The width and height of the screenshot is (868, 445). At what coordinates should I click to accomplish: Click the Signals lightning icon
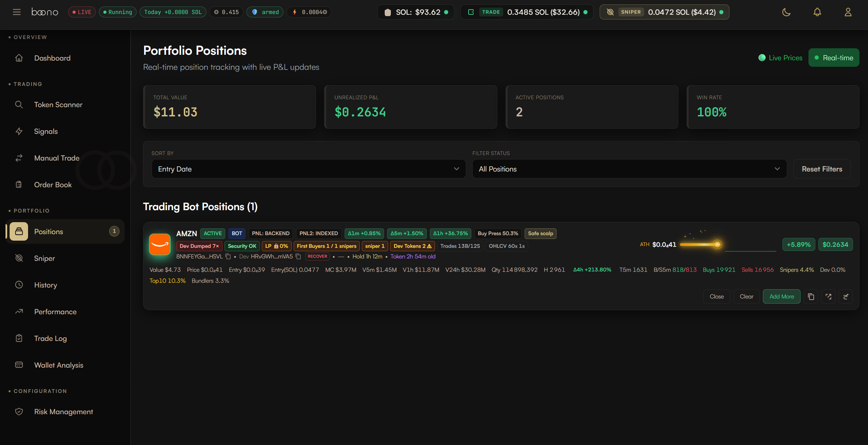point(19,131)
